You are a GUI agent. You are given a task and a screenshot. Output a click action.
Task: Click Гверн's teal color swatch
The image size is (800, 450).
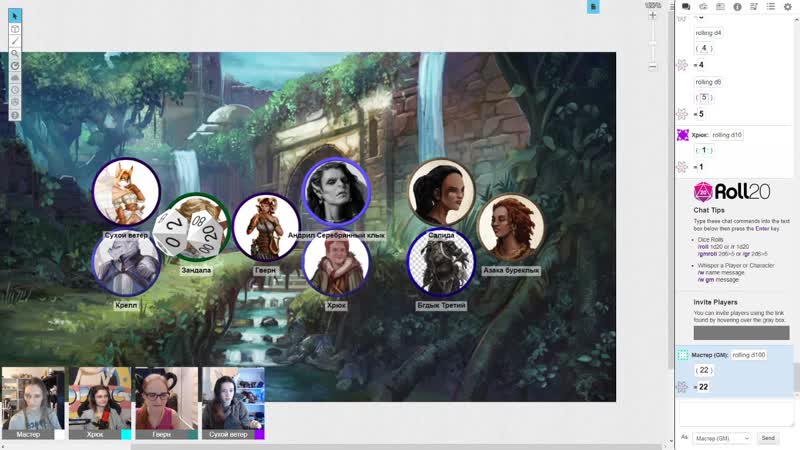[x=193, y=435]
